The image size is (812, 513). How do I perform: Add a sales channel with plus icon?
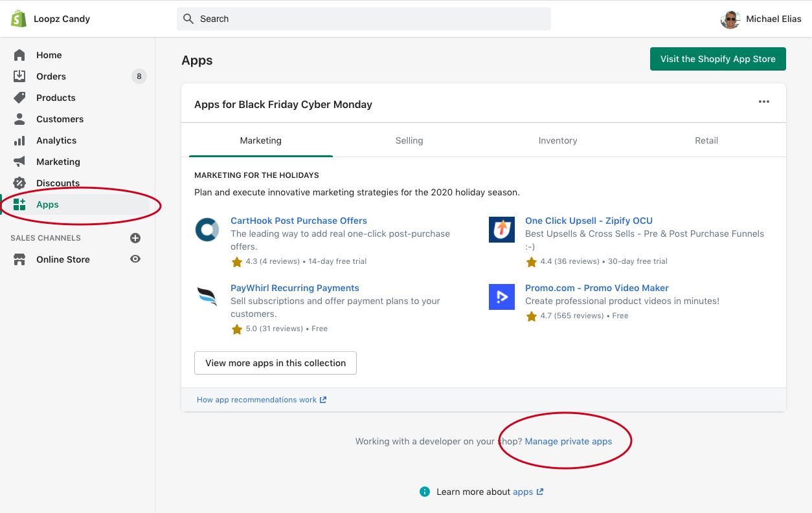point(135,238)
